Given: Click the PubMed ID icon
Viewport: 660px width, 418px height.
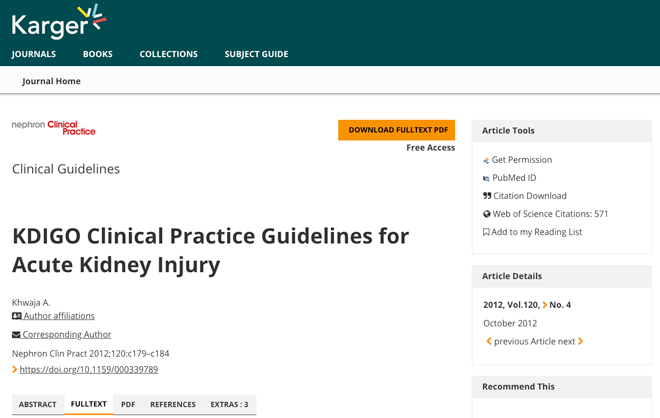Looking at the screenshot, I should 486,178.
